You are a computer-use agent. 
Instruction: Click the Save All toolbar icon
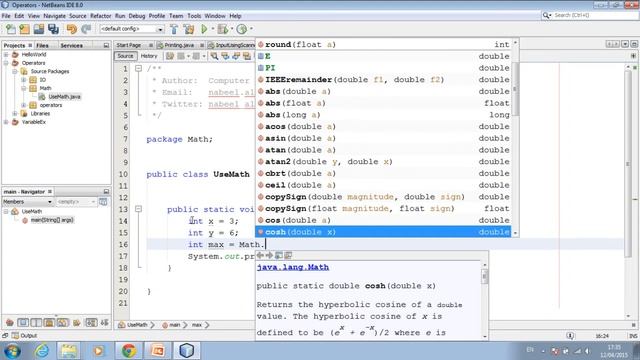(53, 29)
